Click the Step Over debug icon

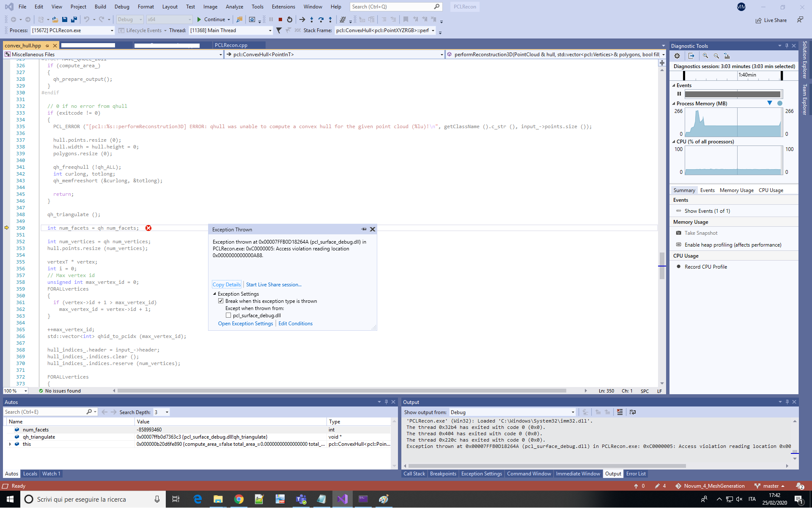[321, 19]
